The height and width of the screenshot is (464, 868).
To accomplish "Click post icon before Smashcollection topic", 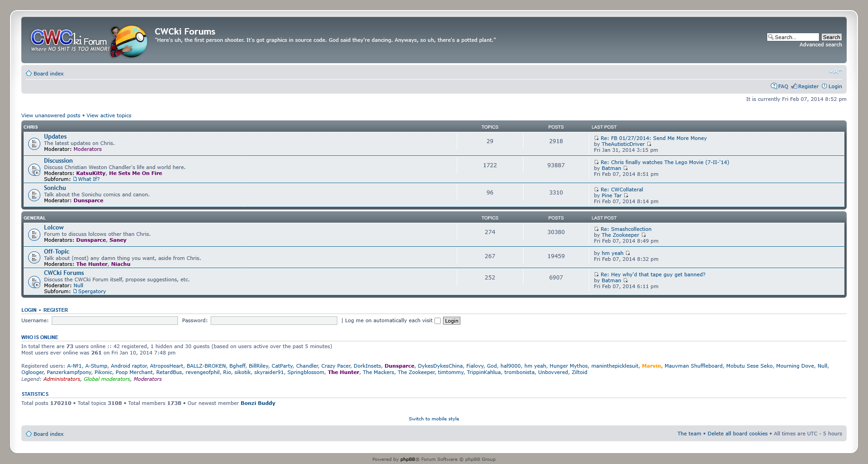I will pyautogui.click(x=597, y=229).
